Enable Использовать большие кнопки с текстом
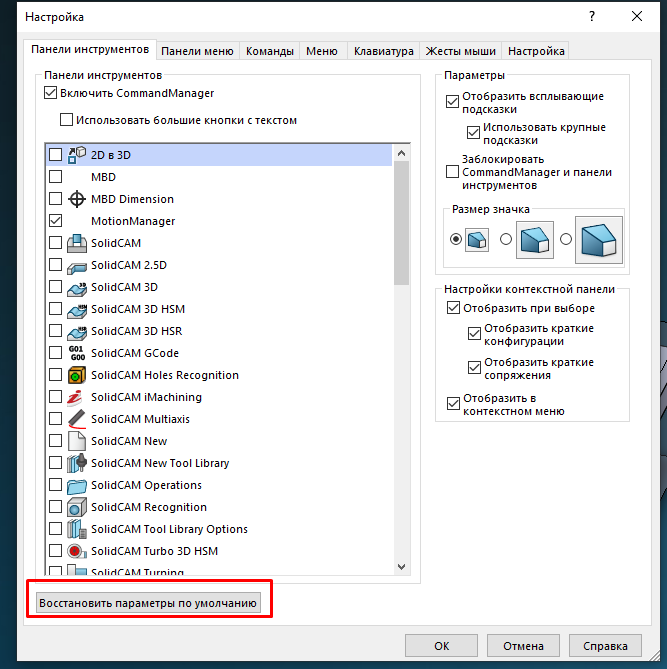667x669 pixels. pos(66,119)
